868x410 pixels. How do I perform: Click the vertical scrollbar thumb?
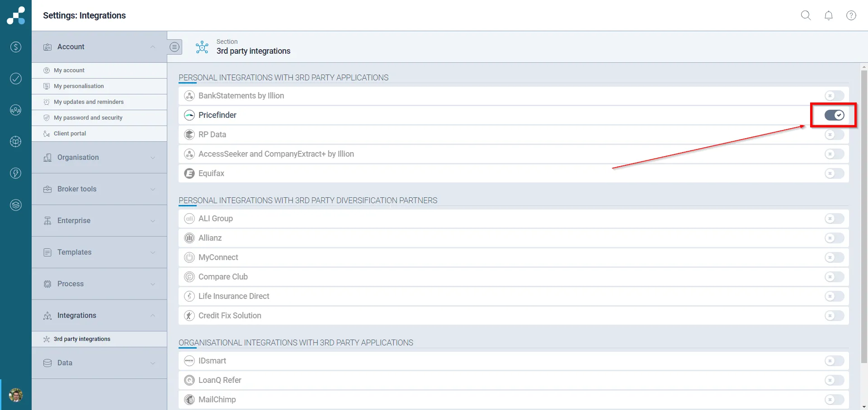[864, 217]
